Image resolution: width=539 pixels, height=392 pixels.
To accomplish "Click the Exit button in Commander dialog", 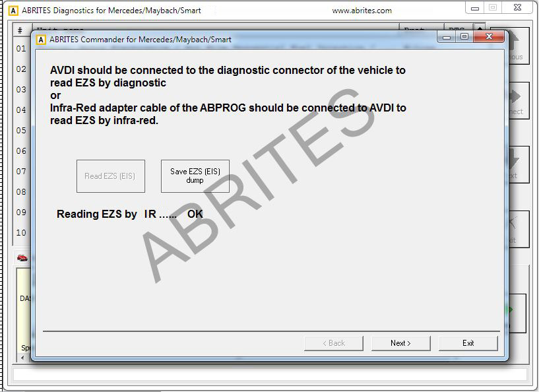I will (x=468, y=343).
